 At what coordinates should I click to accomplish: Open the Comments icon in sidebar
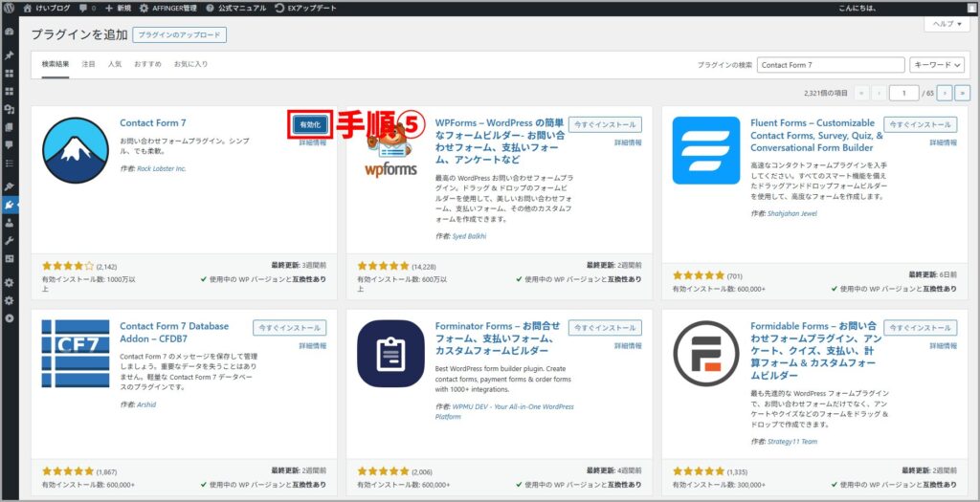tap(10, 144)
